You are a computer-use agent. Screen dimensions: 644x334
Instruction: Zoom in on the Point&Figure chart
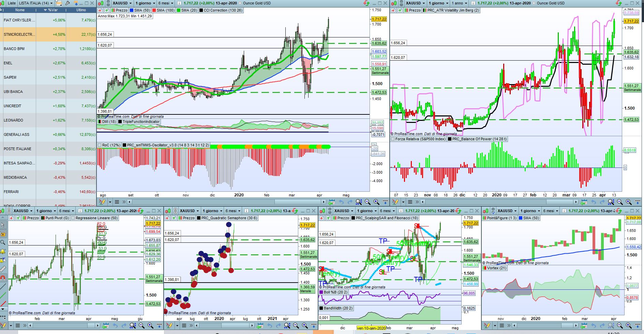628,325
